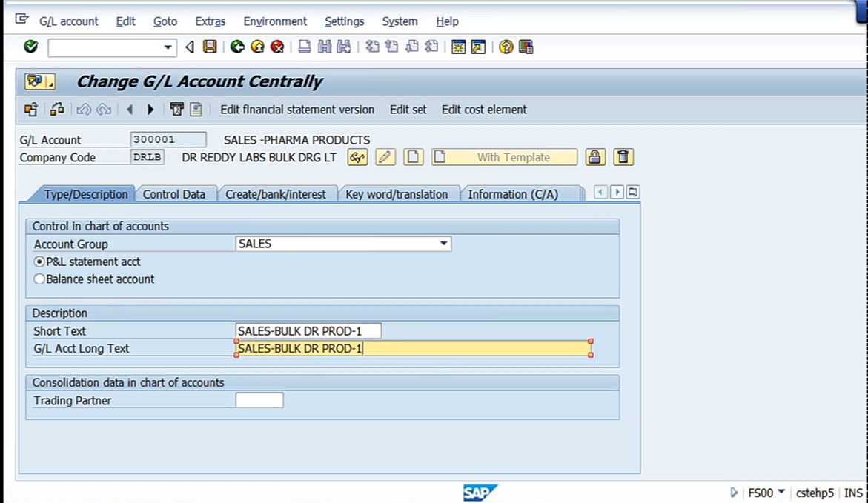Click Find Next binoculars icon
The height and width of the screenshot is (503, 868).
coord(344,47)
